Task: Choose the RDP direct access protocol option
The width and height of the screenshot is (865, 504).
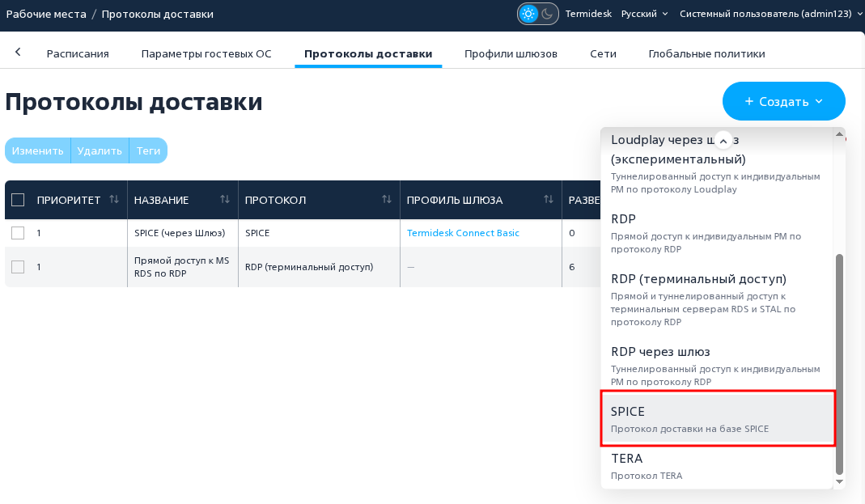Action: pos(716,233)
